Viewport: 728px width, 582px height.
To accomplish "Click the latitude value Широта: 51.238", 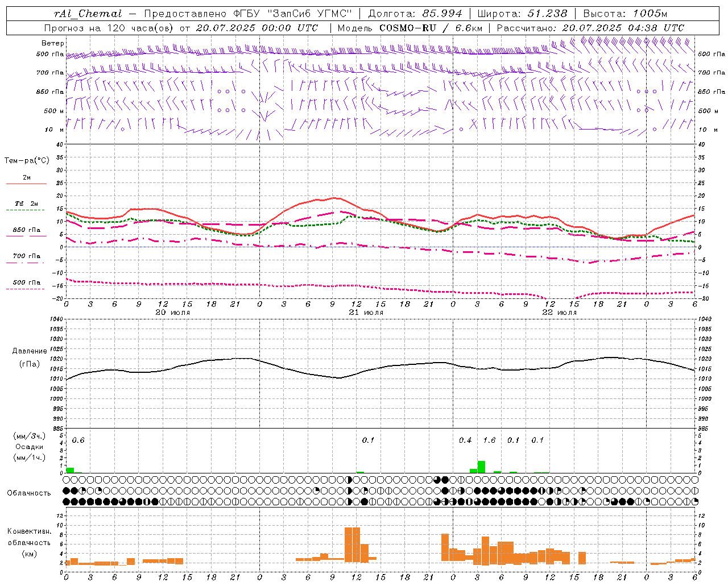I will pos(522,14).
